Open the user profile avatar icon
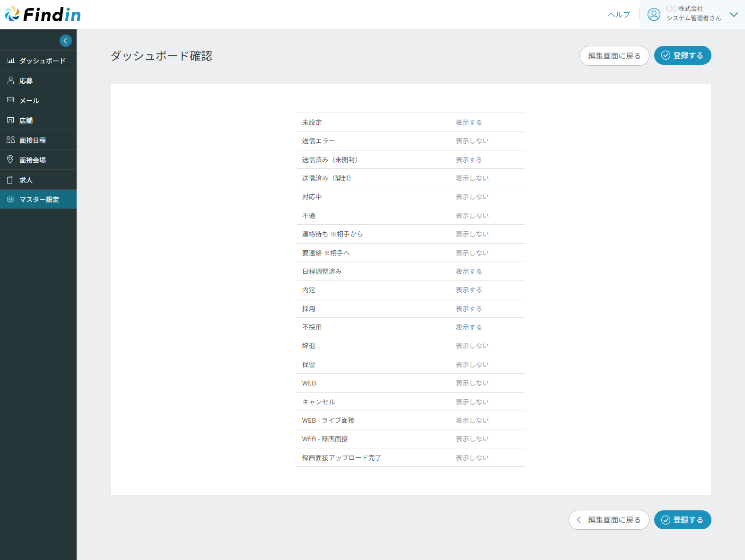Image resolution: width=745 pixels, height=560 pixels. (654, 15)
